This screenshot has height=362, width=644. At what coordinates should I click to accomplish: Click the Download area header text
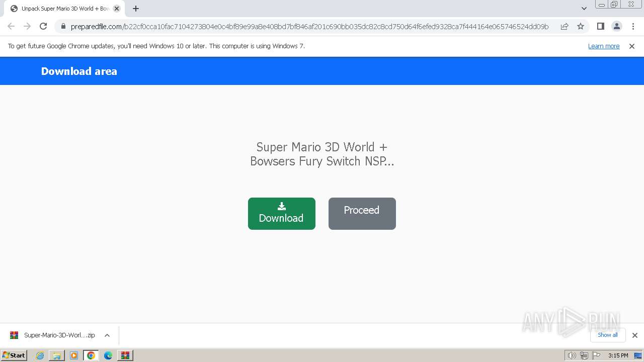[x=79, y=71]
